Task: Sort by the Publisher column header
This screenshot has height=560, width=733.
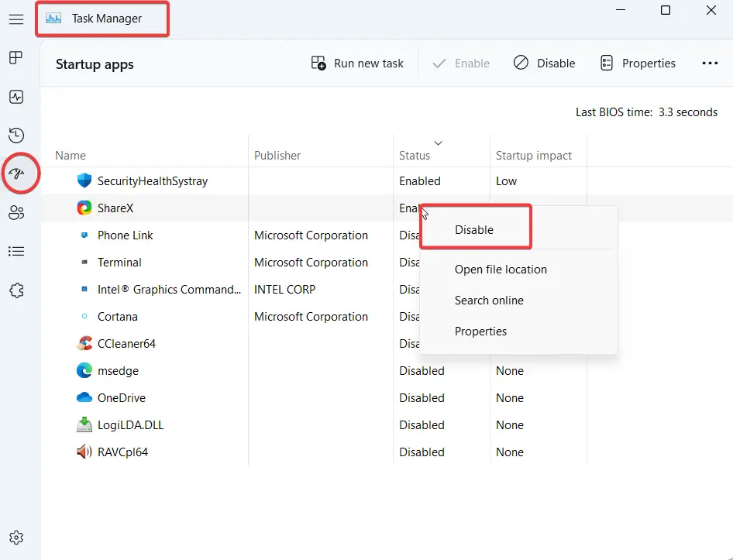Action: (x=277, y=155)
